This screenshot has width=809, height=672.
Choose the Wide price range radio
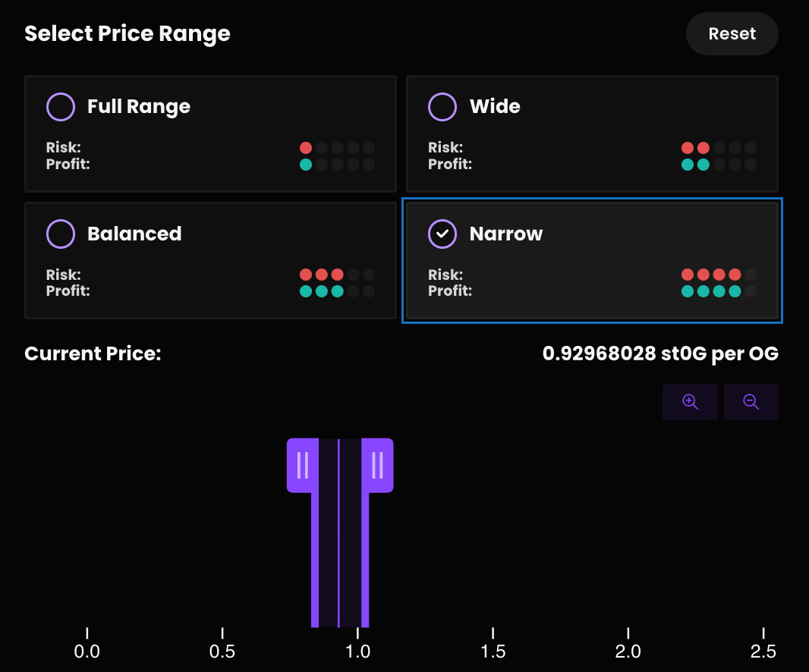pyautogui.click(x=442, y=107)
